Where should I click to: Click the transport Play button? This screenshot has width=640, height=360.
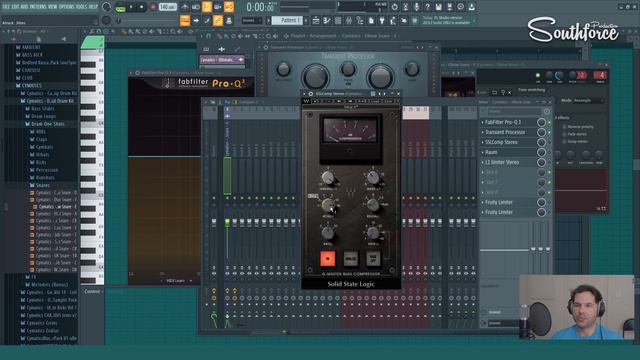pos(131,7)
